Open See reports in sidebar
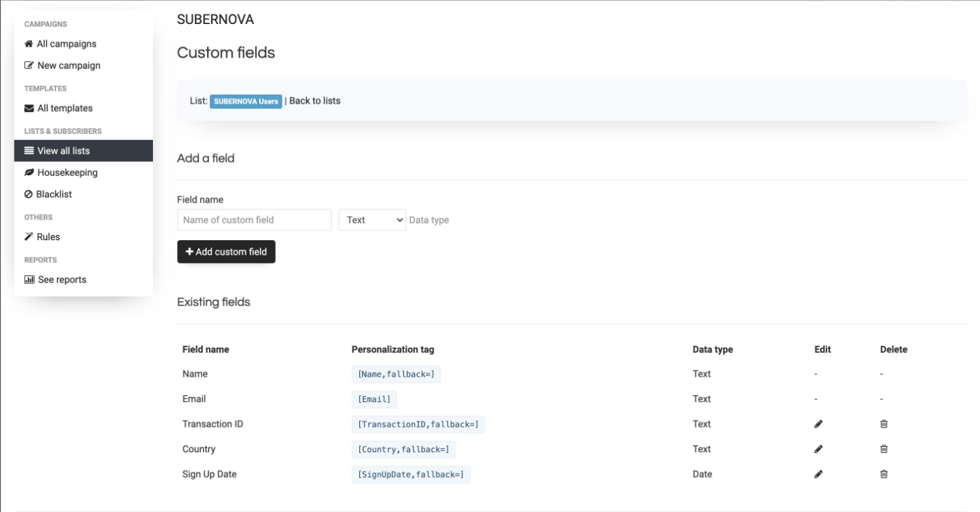Image resolution: width=980 pixels, height=512 pixels. point(62,280)
